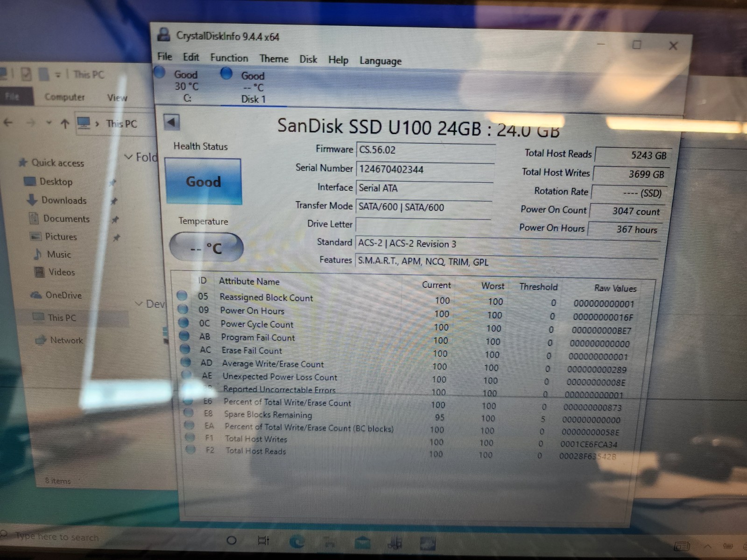Open the Disk menu

pos(308,59)
